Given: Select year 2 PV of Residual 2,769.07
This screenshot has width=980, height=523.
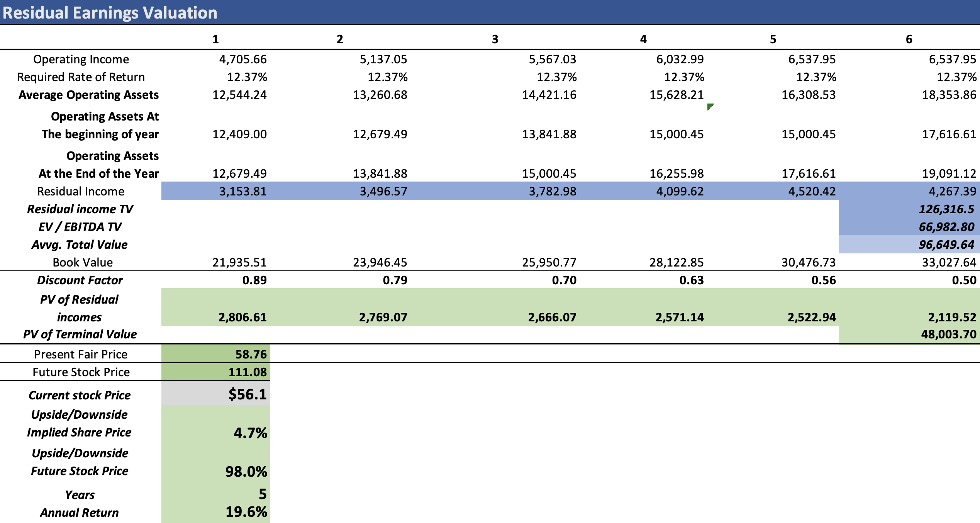Looking at the screenshot, I should [x=383, y=317].
